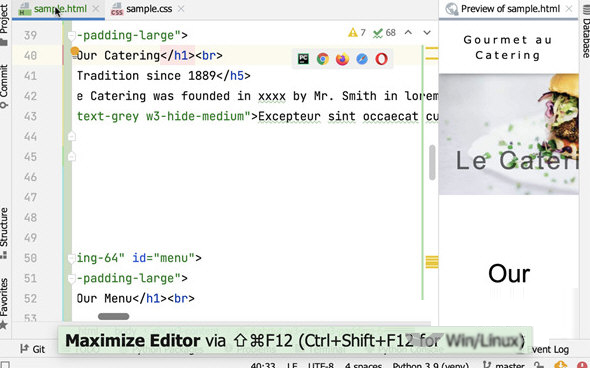Image resolution: width=590 pixels, height=368 pixels.
Task: Toggle tool window bars quick-access icon
Action: (5, 365)
